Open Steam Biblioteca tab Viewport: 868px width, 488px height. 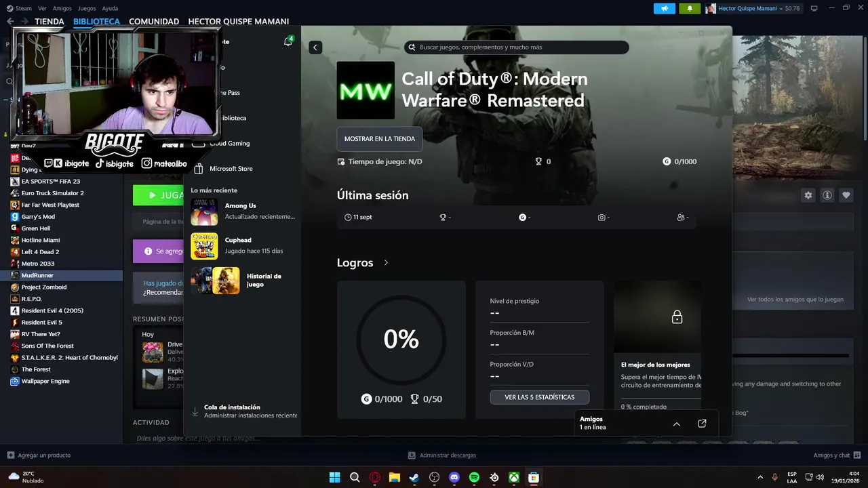[96, 22]
